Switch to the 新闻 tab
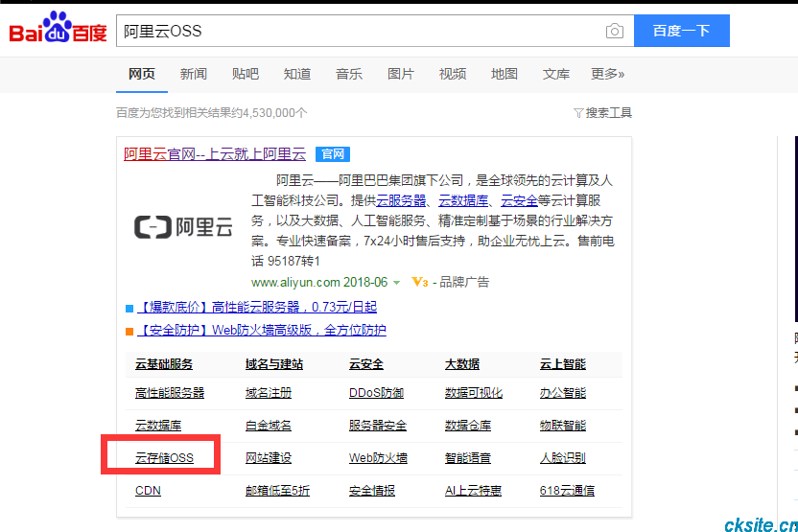This screenshot has height=532, width=798. [194, 74]
